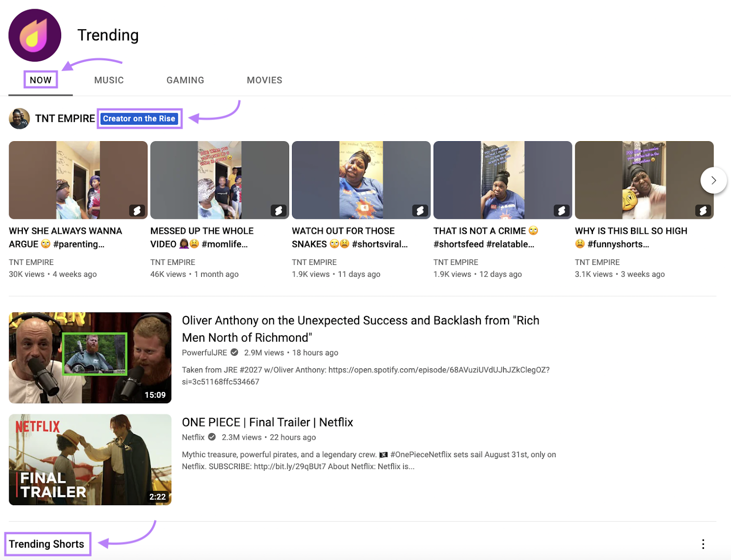Click the 2.3M views • 22 hours ago text
This screenshot has height=560, width=731.
pyautogui.click(x=269, y=437)
